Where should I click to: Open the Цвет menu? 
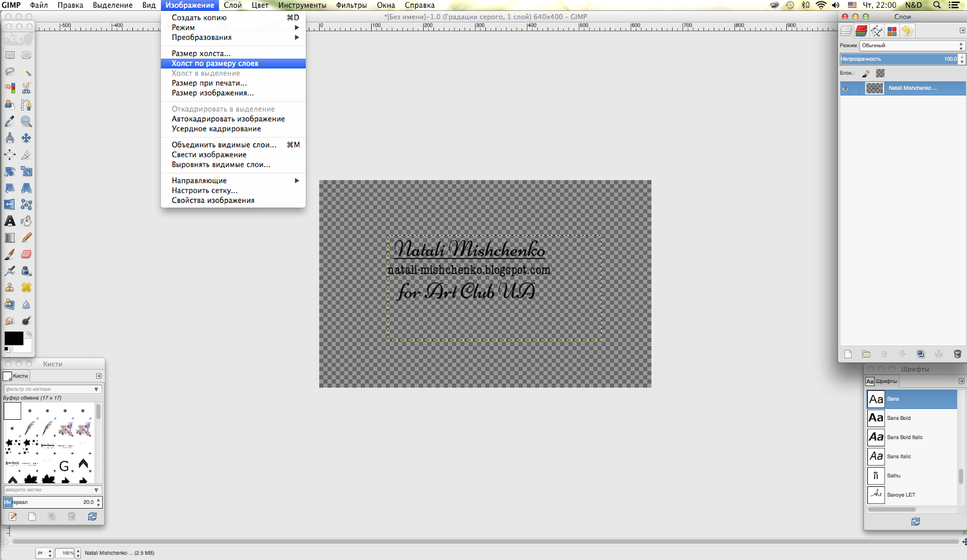(260, 5)
